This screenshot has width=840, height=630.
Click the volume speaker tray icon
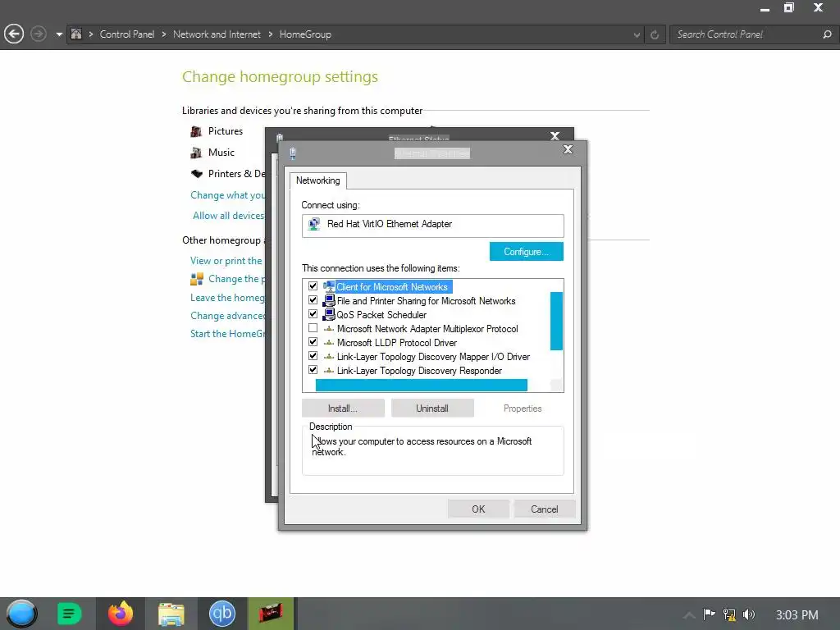[x=749, y=614]
